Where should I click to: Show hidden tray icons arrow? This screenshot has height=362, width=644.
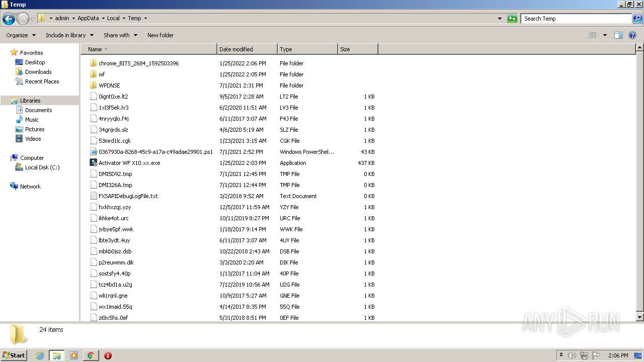coord(561,355)
